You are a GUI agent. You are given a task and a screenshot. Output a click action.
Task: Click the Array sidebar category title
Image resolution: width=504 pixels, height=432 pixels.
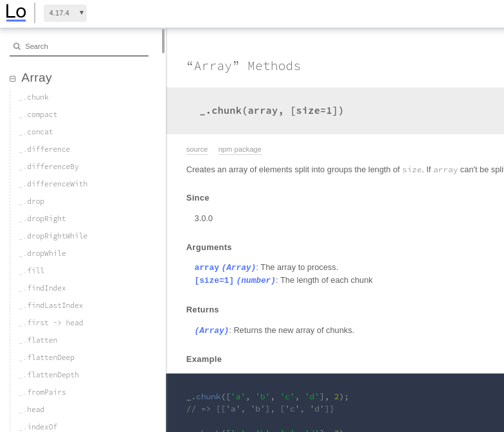point(37,78)
